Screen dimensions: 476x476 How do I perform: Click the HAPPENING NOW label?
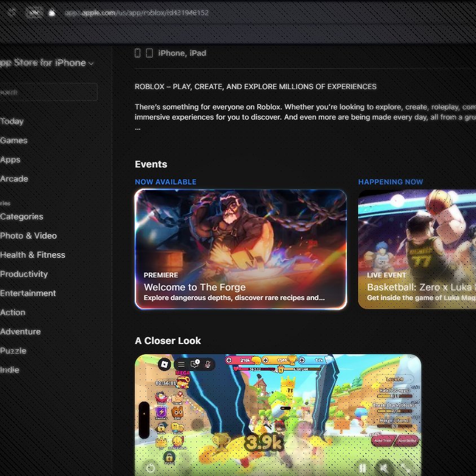[391, 182]
